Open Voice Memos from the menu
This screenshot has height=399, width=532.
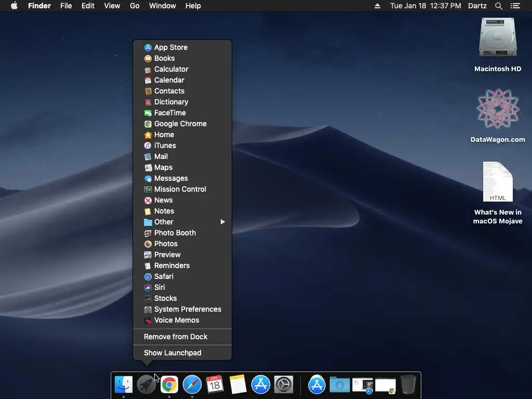(x=182, y=320)
